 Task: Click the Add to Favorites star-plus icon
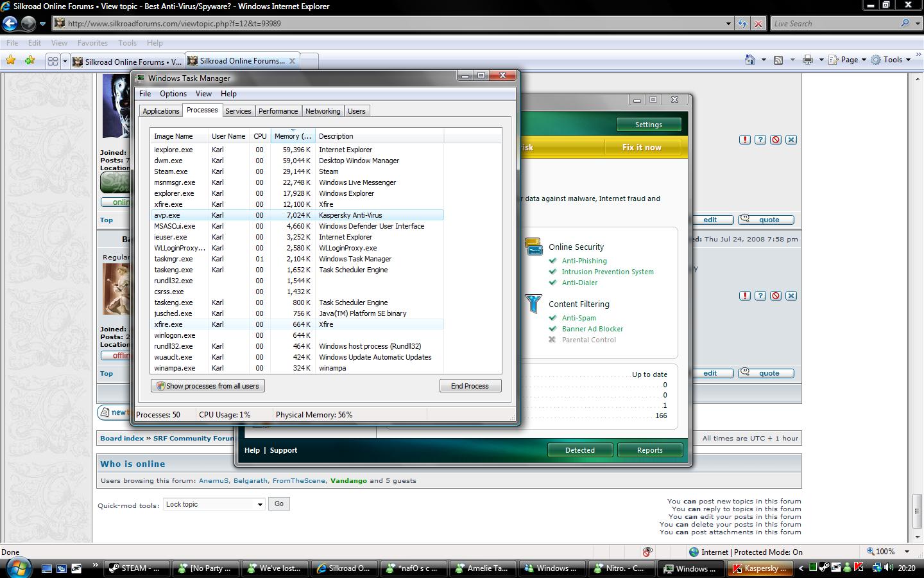pos(30,60)
